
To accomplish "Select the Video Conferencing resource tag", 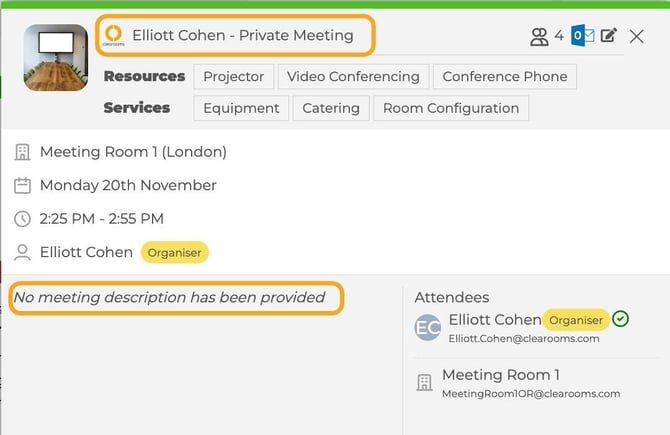I will [x=353, y=77].
